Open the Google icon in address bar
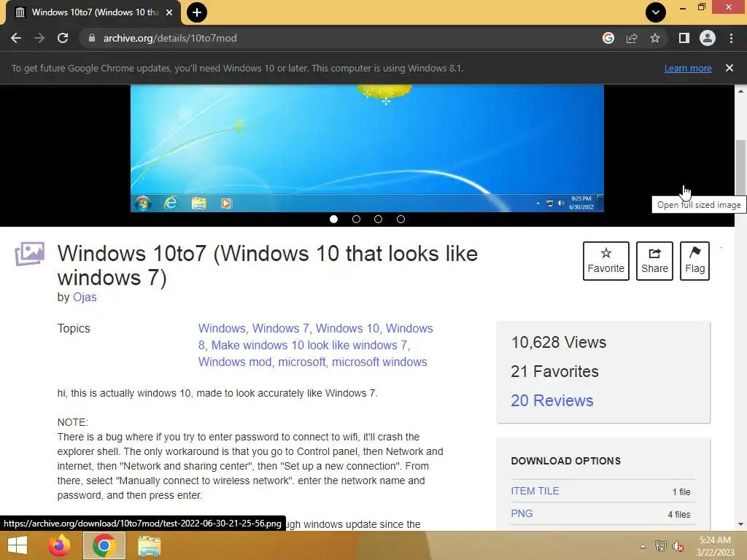 608,38
